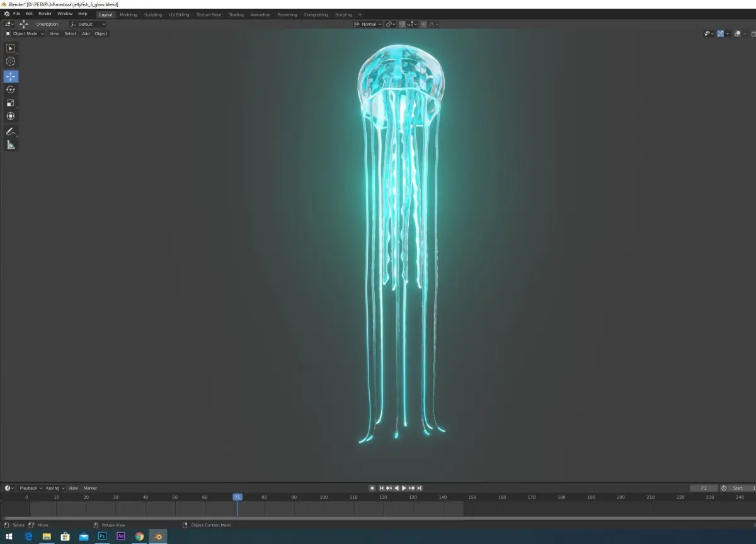Play animation in reverse
The width and height of the screenshot is (756, 544).
pyautogui.click(x=396, y=488)
